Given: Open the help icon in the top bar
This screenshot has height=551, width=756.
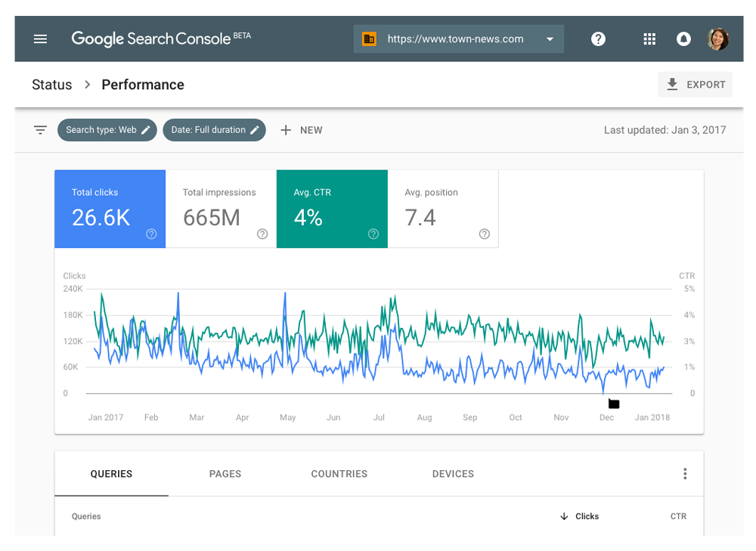Looking at the screenshot, I should point(598,39).
